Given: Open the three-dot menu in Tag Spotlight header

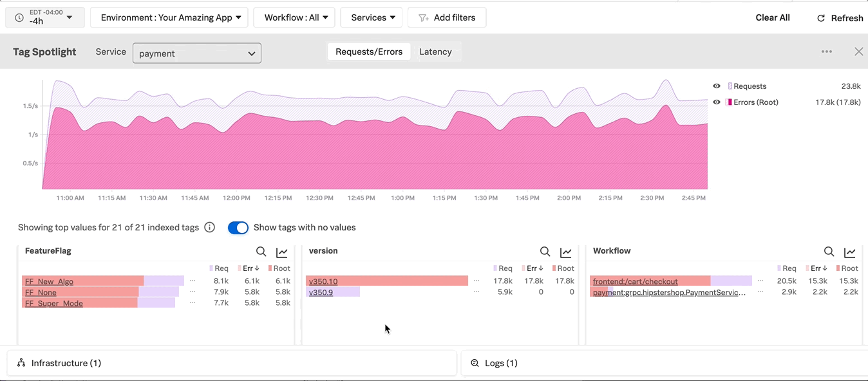Looking at the screenshot, I should click(827, 51).
